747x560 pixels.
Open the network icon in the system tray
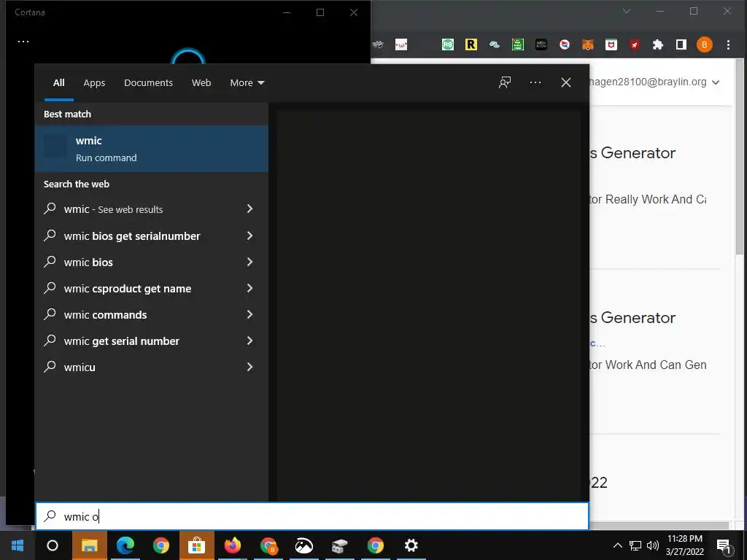click(635, 545)
